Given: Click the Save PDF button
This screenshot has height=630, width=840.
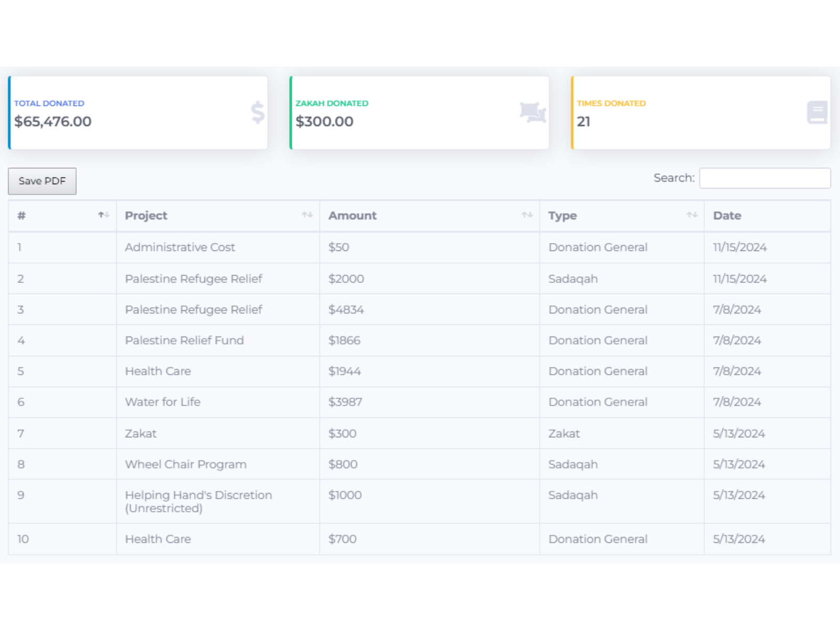Looking at the screenshot, I should pyautogui.click(x=42, y=181).
